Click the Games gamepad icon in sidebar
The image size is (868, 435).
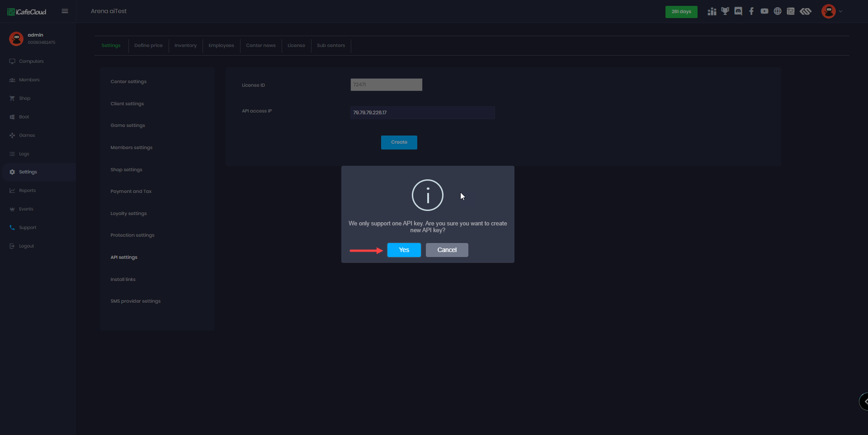pyautogui.click(x=12, y=136)
